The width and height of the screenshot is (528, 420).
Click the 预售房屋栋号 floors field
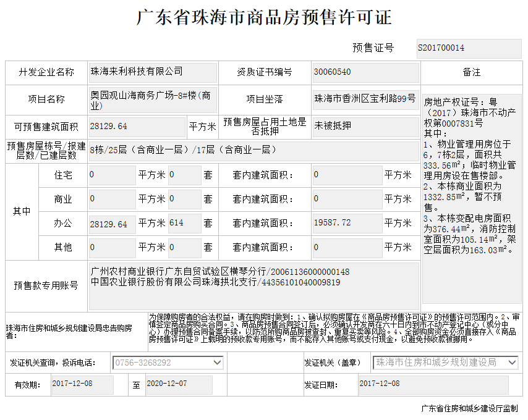click(253, 150)
